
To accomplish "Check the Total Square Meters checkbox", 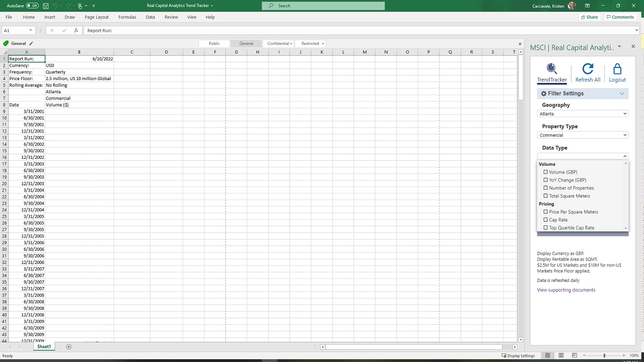I will 545,196.
